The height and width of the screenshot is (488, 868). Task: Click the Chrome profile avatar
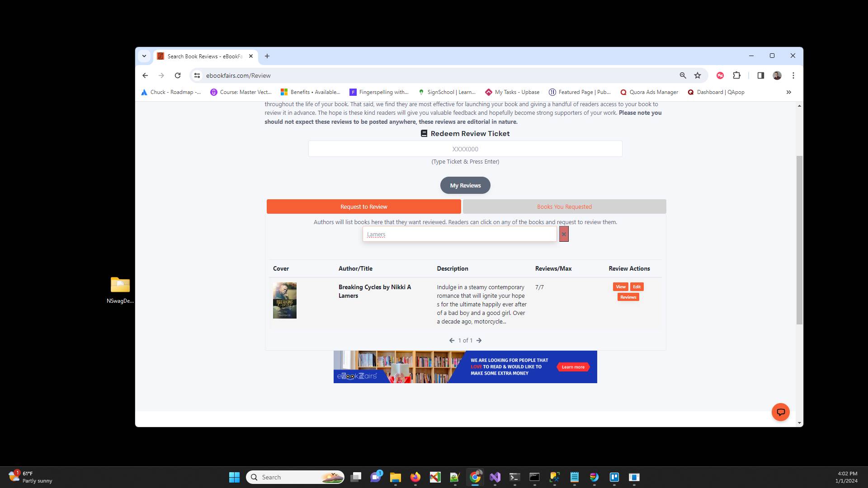pos(777,75)
